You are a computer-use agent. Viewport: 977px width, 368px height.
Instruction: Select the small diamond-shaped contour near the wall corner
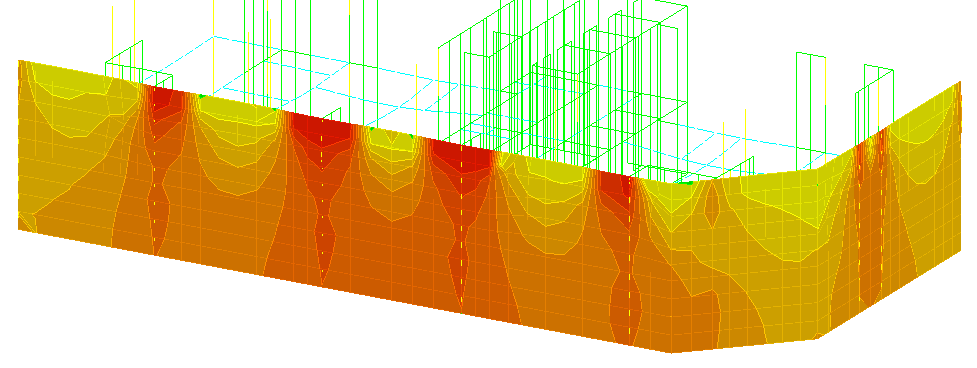tap(712, 204)
